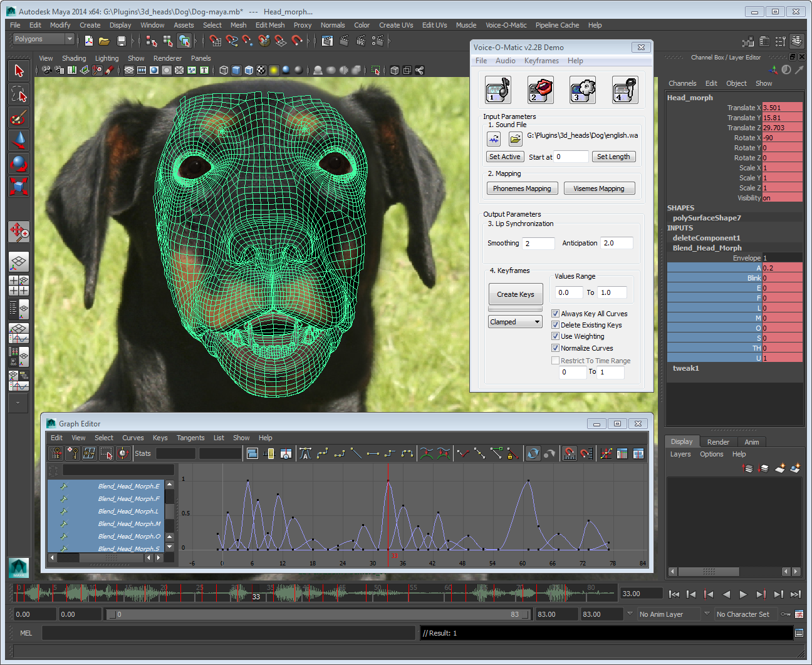The height and width of the screenshot is (665, 812).
Task: Open Phonemes Mapping dialog
Action: pyautogui.click(x=521, y=188)
